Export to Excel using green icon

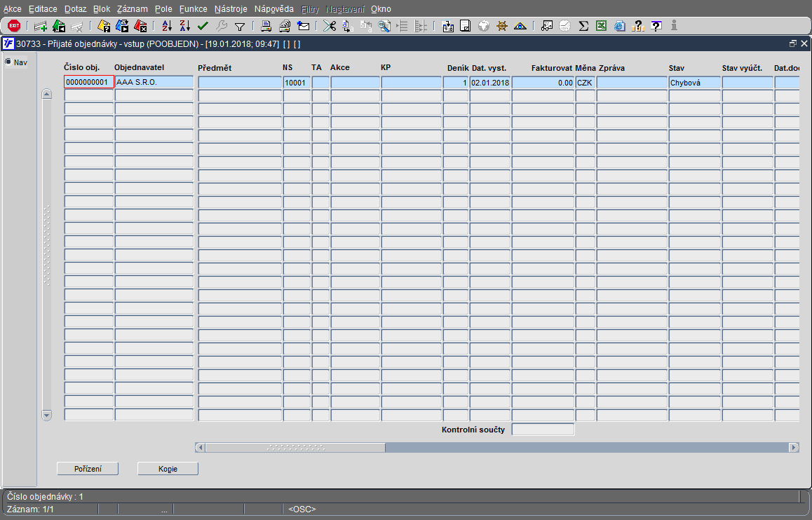(601, 26)
